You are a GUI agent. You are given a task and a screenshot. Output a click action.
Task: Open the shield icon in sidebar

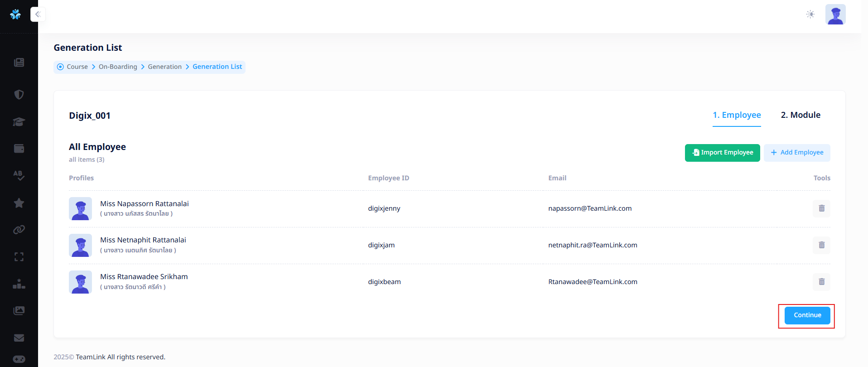19,95
